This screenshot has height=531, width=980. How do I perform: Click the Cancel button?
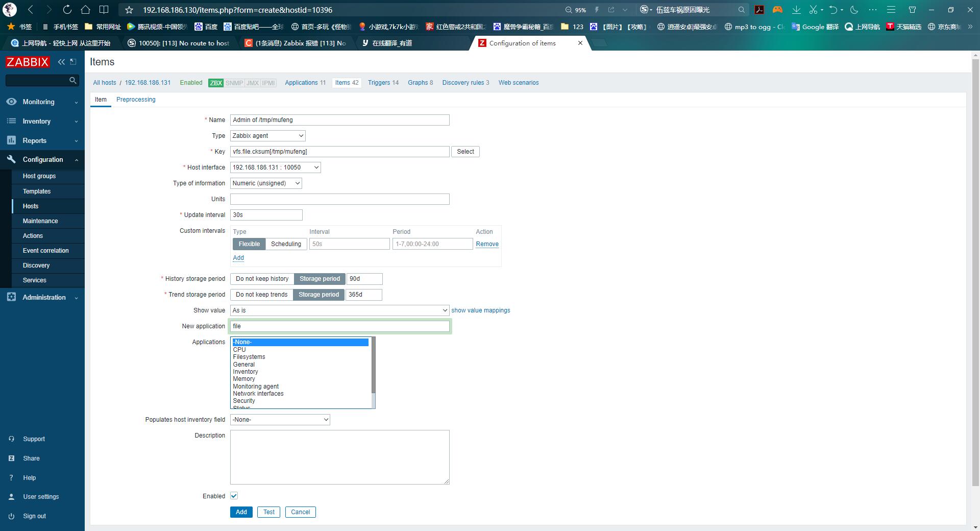pyautogui.click(x=301, y=512)
